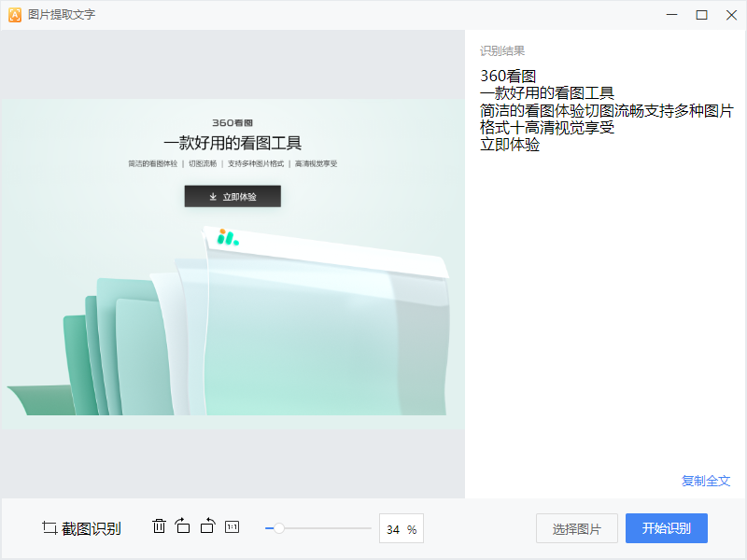747x560 pixels.
Task: Start recognition with 开始识别 button
Action: [667, 528]
